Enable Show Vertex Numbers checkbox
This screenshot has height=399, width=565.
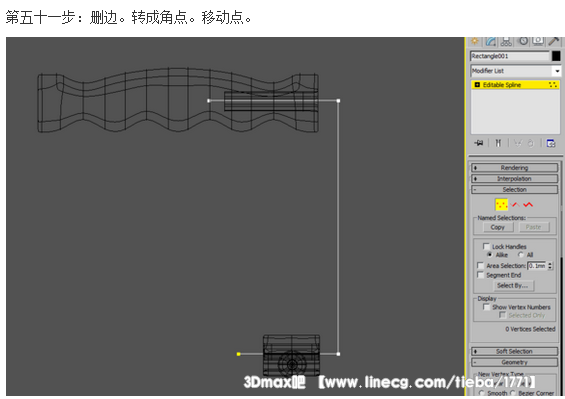coord(486,307)
